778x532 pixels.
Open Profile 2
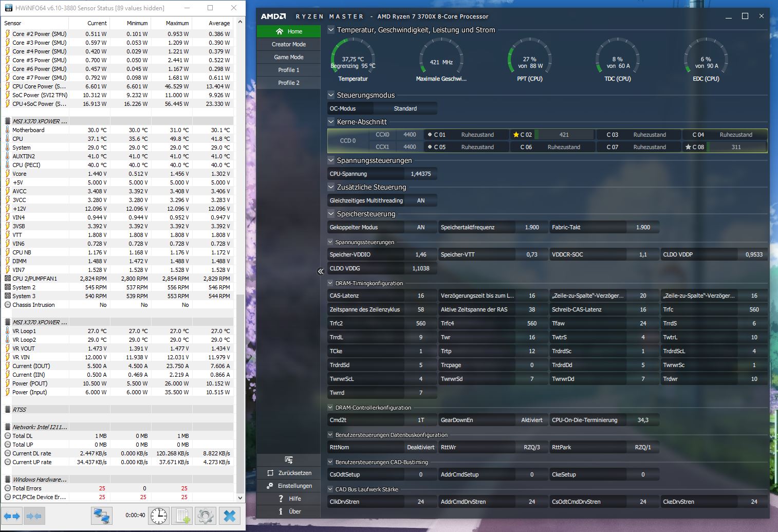(289, 83)
